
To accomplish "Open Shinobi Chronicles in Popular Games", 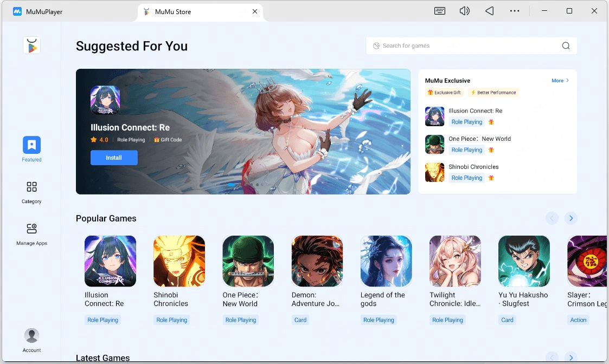I will point(179,261).
